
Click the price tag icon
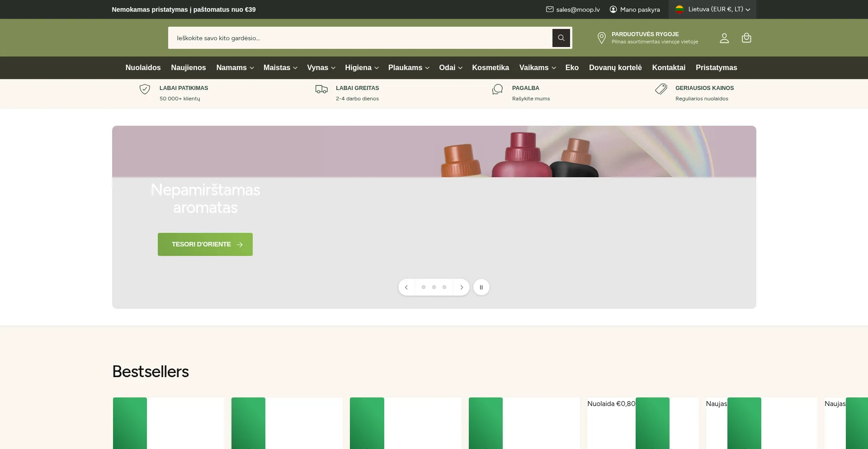(x=661, y=90)
